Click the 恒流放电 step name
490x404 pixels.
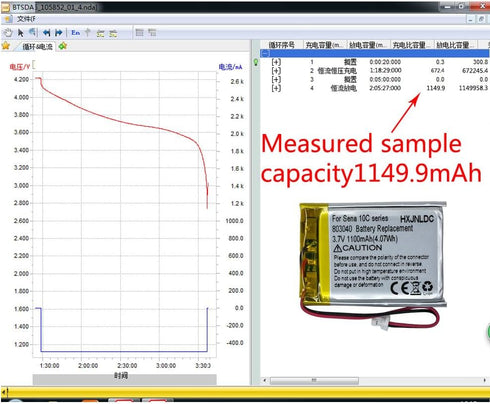tap(343, 88)
